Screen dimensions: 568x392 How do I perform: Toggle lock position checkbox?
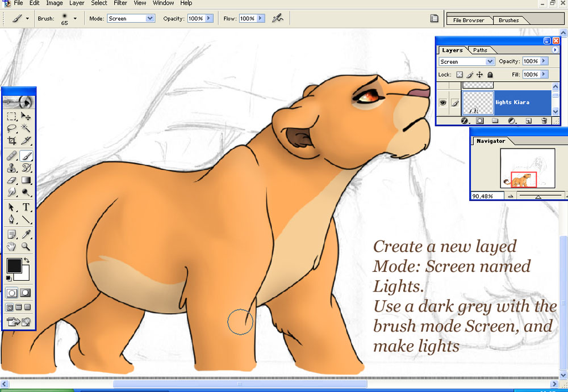click(x=479, y=74)
